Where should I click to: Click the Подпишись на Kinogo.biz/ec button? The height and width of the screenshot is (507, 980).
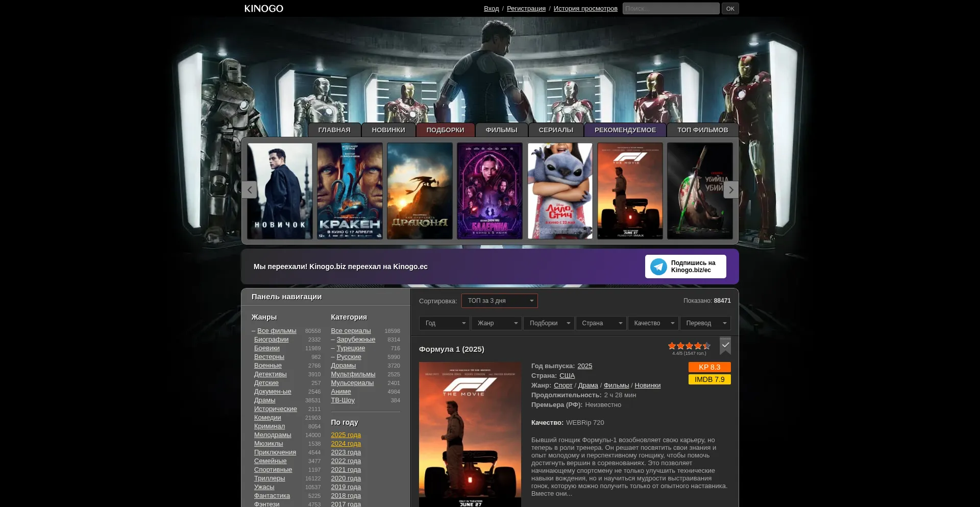point(685,267)
